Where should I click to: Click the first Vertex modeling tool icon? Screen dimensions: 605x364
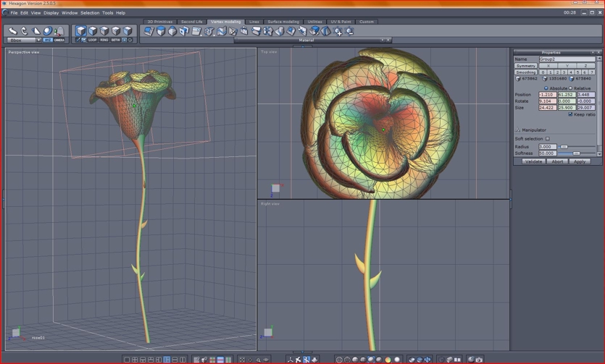point(149,31)
